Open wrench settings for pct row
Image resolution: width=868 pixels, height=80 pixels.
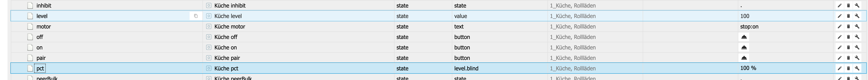pyautogui.click(x=857, y=68)
